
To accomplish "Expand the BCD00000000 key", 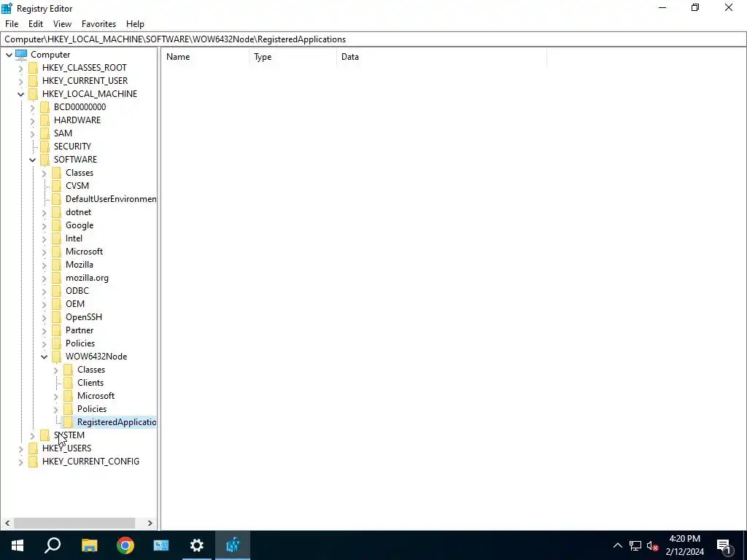I will tap(32, 108).
